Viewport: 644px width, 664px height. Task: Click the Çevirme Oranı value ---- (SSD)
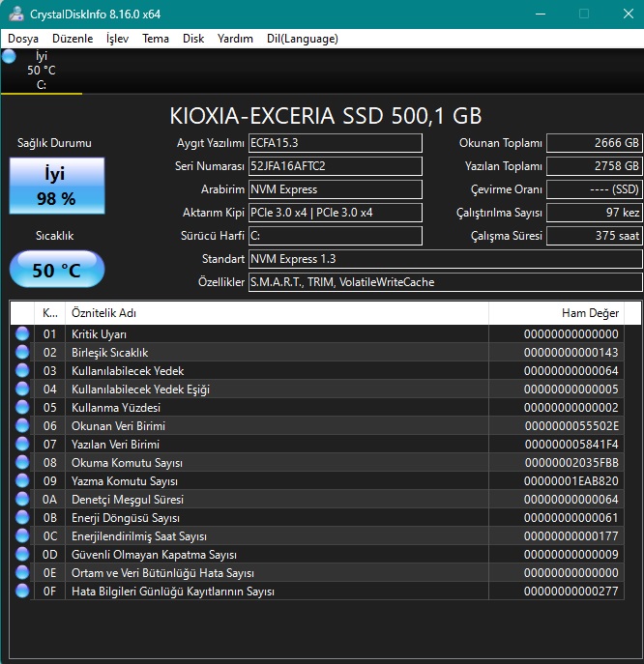click(595, 189)
